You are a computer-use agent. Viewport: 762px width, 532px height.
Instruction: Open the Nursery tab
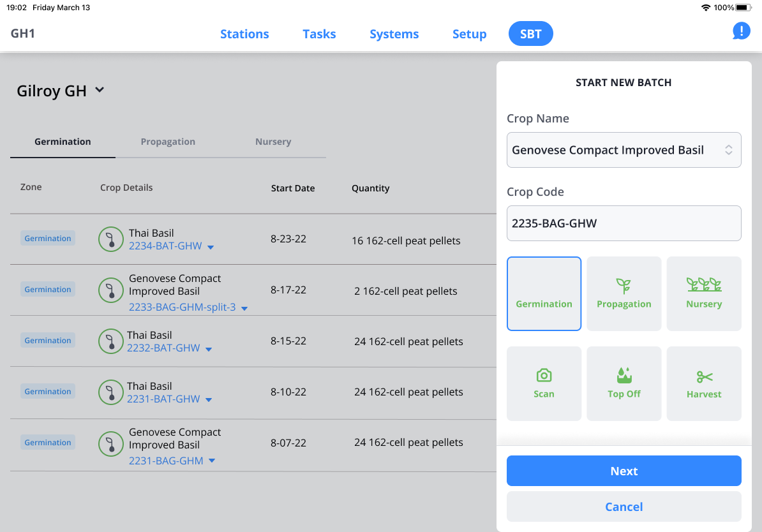click(273, 142)
